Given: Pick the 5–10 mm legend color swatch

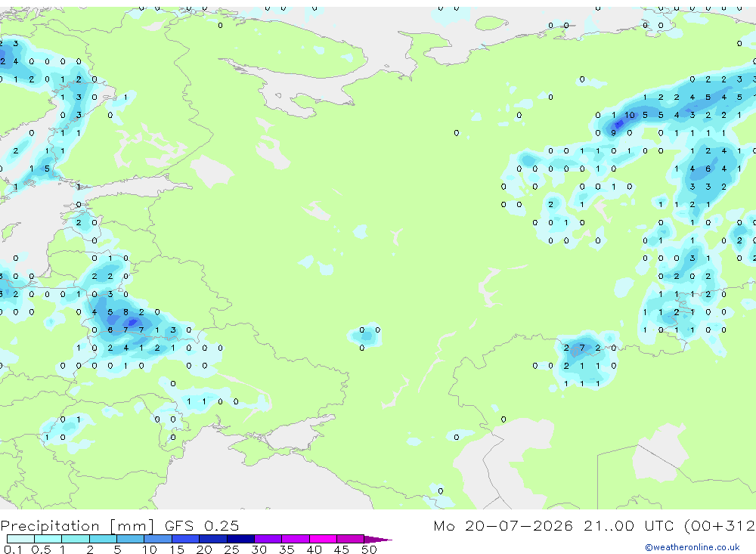Looking at the screenshot, I should point(130,539).
